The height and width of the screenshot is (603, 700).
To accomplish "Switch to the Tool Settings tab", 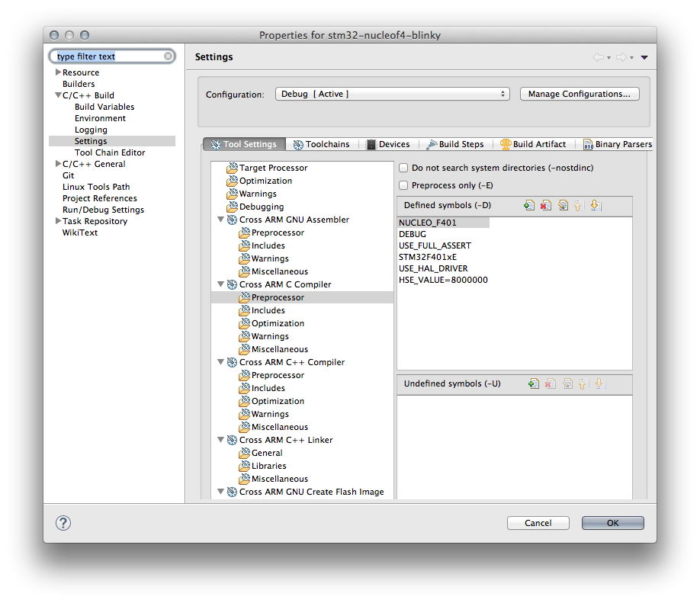I will (x=244, y=144).
